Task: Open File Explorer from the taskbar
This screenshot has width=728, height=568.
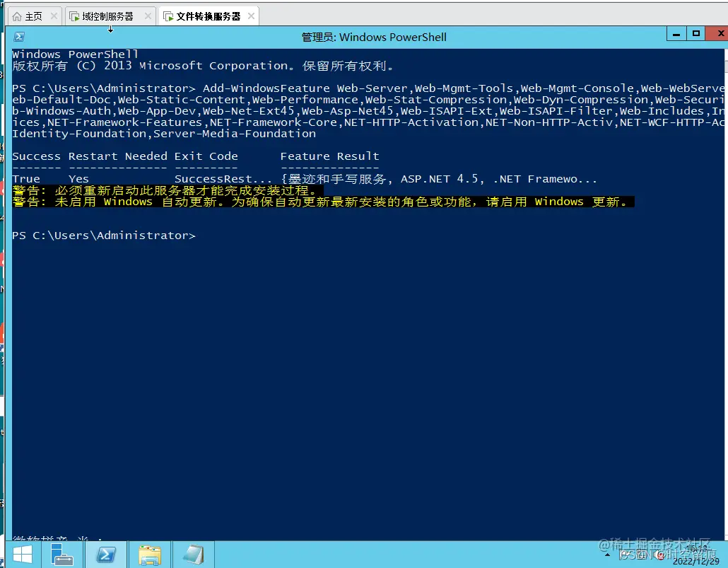Action: tap(150, 555)
